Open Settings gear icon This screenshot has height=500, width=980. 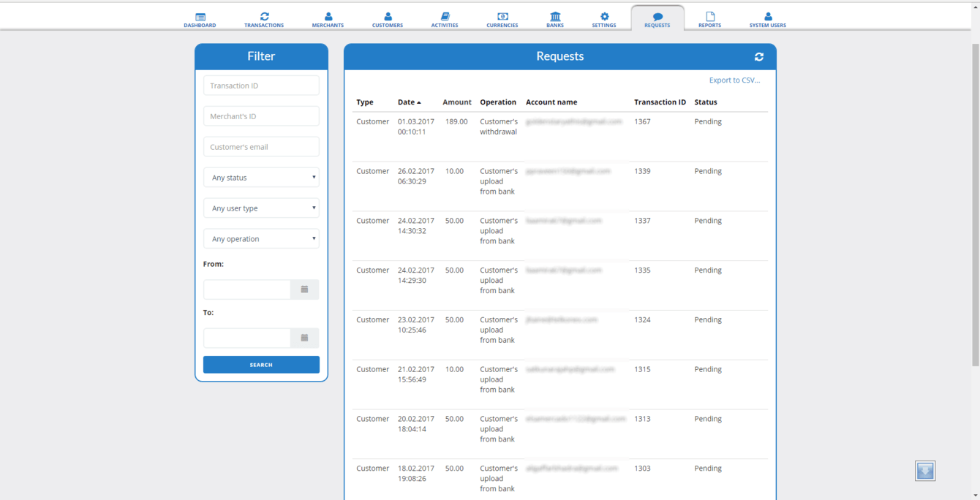[x=604, y=17]
